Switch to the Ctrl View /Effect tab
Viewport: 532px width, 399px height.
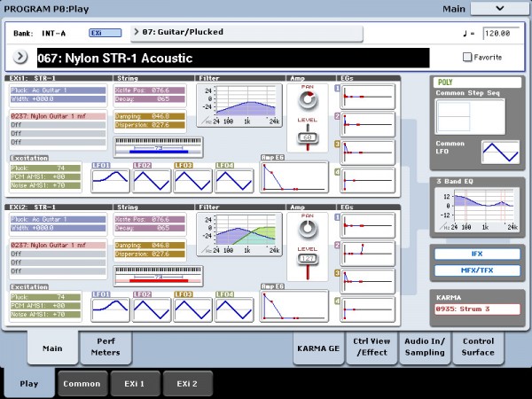(372, 347)
